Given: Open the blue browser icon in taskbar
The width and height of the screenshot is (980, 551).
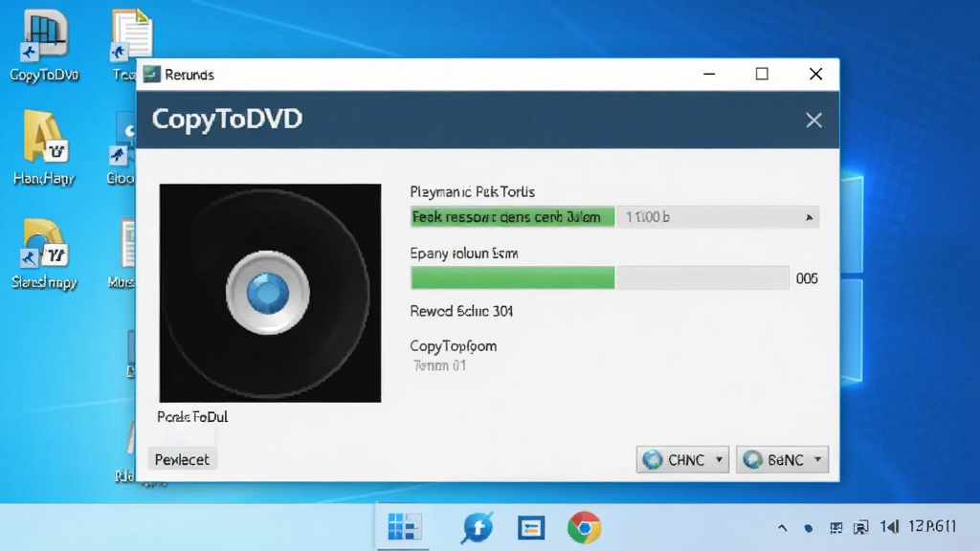Looking at the screenshot, I should click(x=478, y=528).
